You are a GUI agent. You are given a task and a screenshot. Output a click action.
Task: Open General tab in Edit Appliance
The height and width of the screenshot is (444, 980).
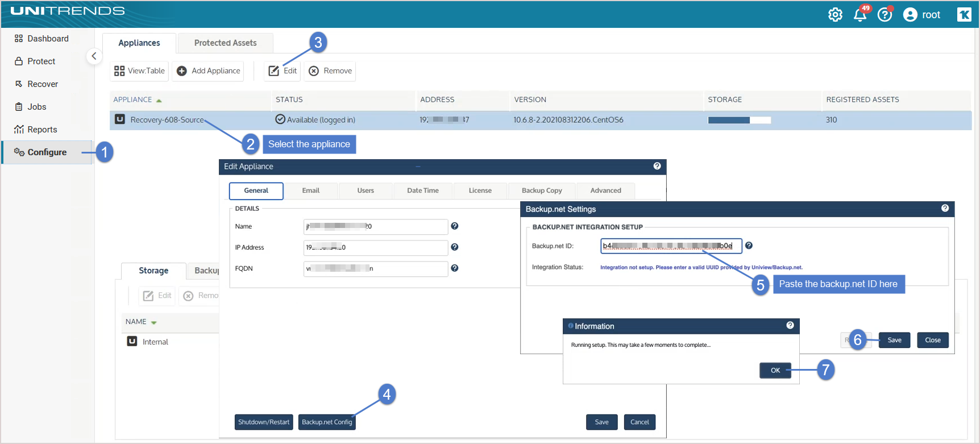[256, 191]
